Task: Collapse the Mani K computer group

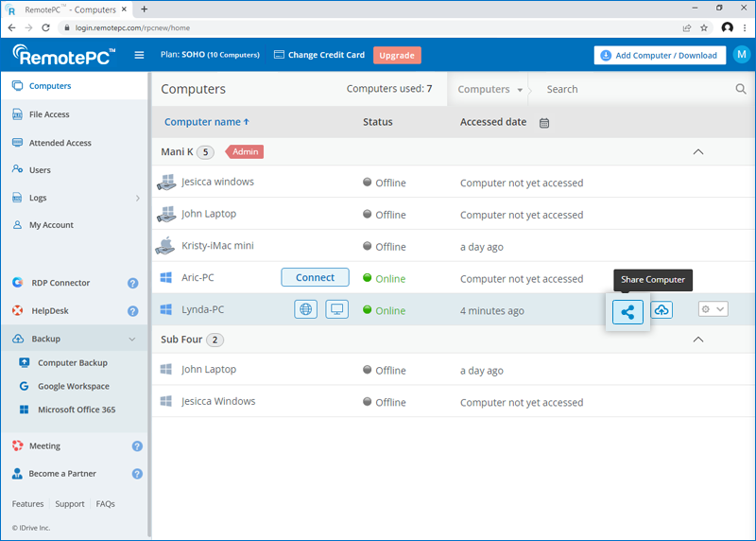Action: pyautogui.click(x=698, y=151)
